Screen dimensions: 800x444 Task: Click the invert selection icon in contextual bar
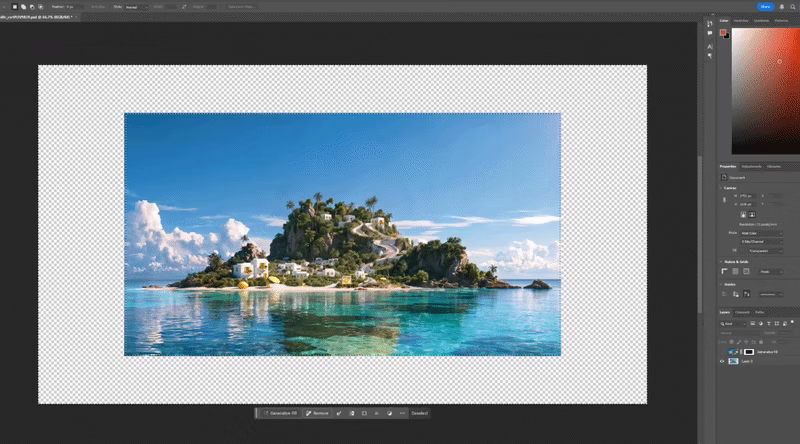pos(352,413)
